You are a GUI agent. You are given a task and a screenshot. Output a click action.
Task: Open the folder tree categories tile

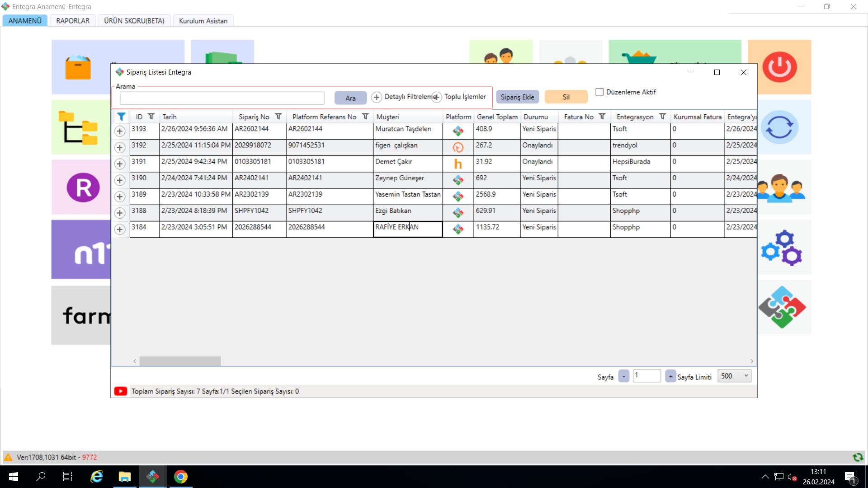coord(81,127)
